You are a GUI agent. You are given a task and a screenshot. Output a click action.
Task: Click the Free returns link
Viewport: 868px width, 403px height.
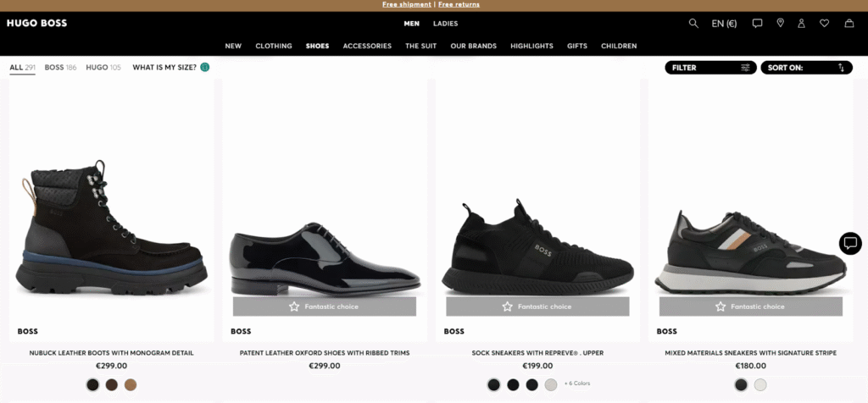coord(459,4)
